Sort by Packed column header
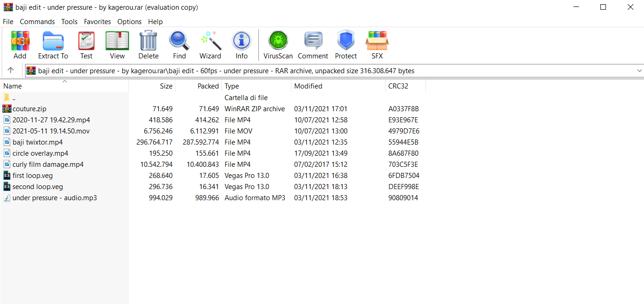Viewport: 644px width, 304px height. coord(199,86)
